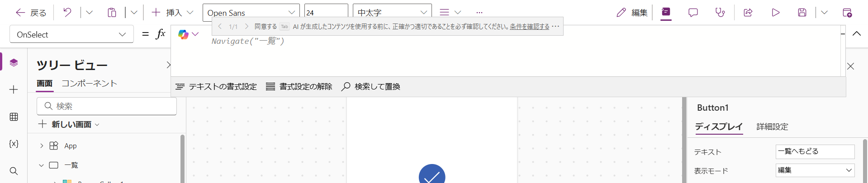Click the paste clipboard icon
This screenshot has width=868, height=183.
pos(112,13)
